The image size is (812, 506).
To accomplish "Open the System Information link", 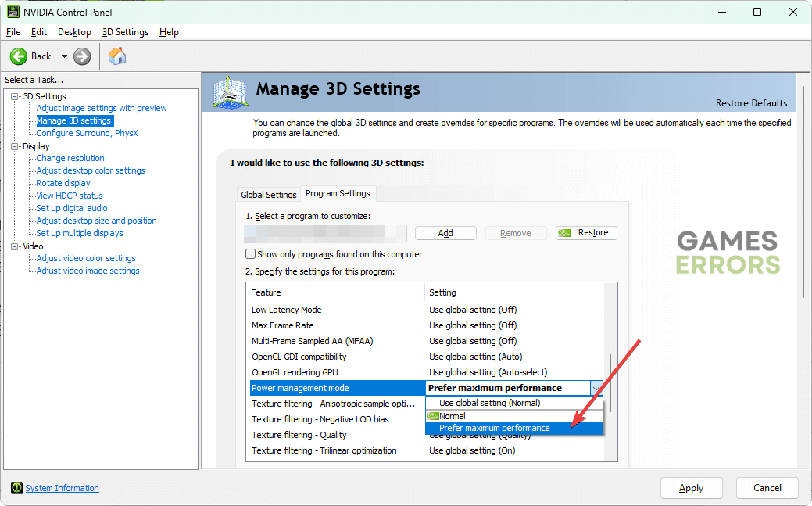I will [62, 488].
